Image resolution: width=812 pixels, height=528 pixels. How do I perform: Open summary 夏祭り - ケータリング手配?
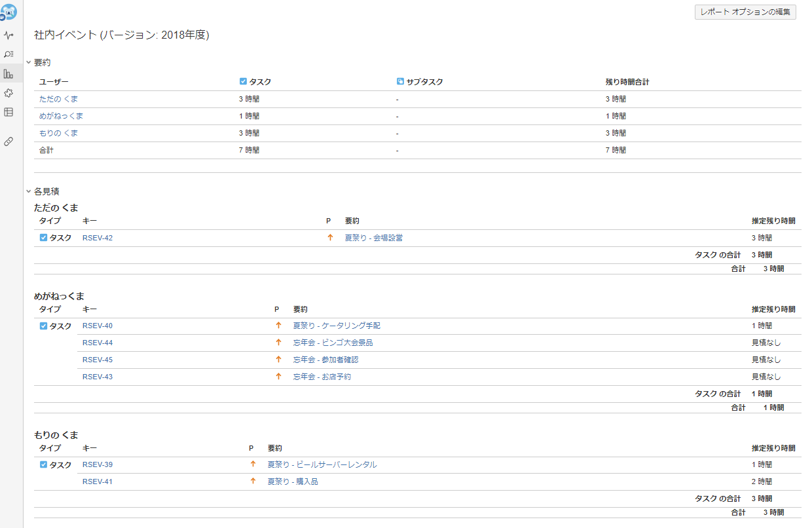[x=337, y=326]
